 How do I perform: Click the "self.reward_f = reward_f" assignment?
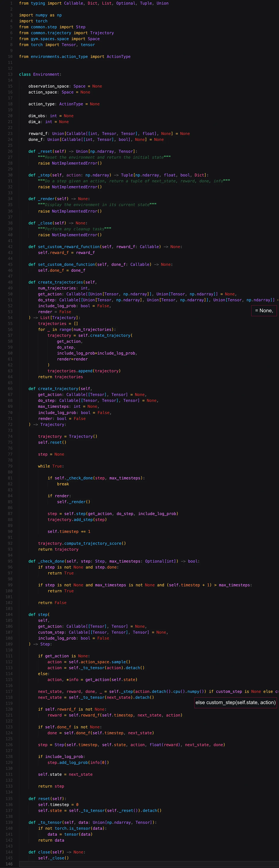click(x=66, y=253)
